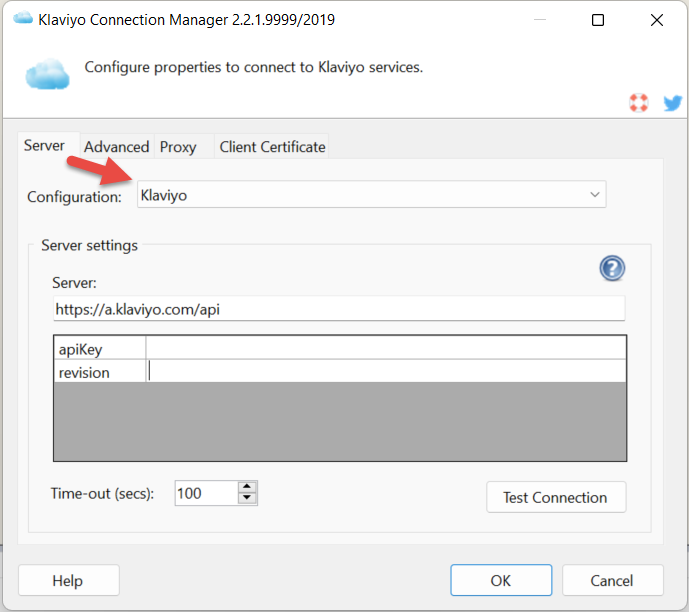This screenshot has width=689, height=612.
Task: Select the revision row label
Action: (x=100, y=372)
